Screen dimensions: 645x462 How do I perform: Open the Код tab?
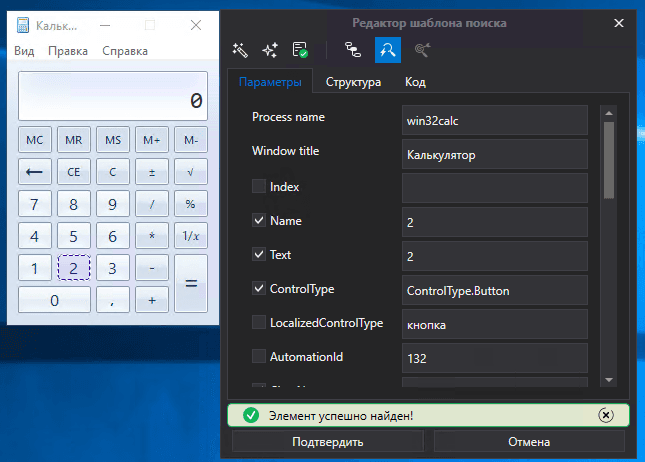(415, 82)
